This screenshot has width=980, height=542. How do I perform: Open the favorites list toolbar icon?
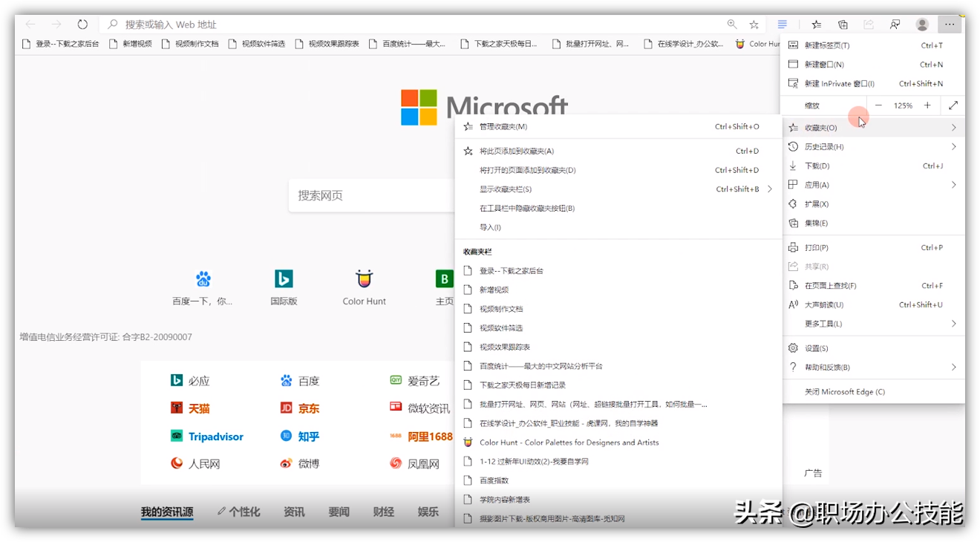[x=816, y=25]
